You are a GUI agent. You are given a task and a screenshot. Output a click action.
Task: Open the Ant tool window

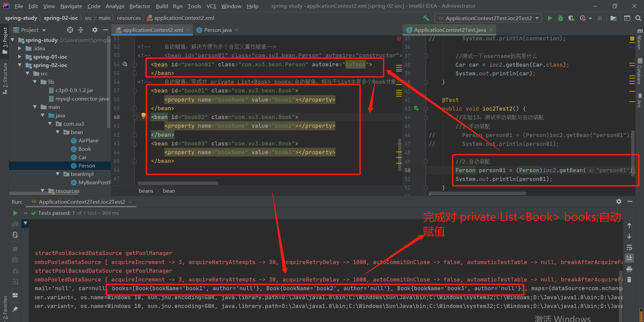639,101
